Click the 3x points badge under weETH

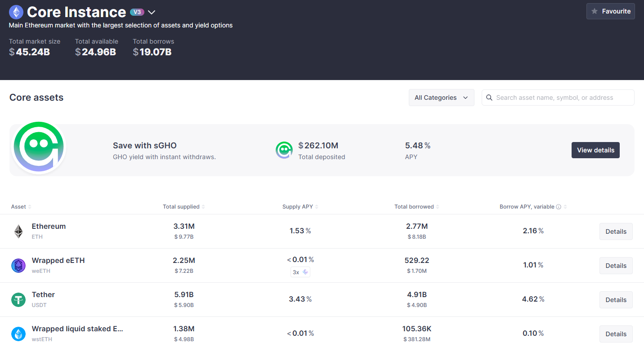(300, 272)
